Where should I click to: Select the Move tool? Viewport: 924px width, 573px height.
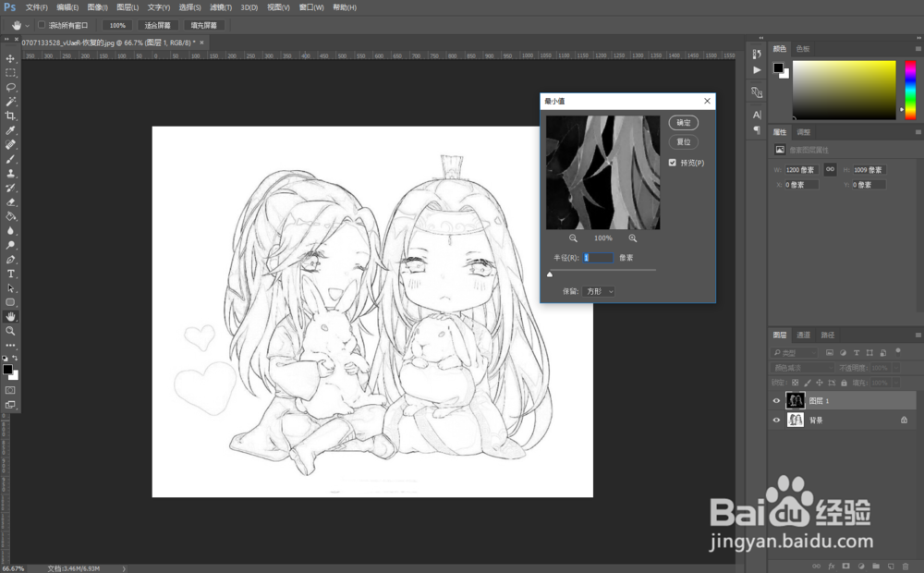pyautogui.click(x=10, y=58)
